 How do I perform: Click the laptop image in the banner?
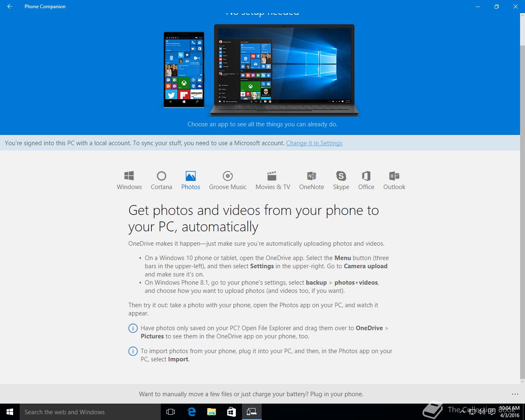284,70
